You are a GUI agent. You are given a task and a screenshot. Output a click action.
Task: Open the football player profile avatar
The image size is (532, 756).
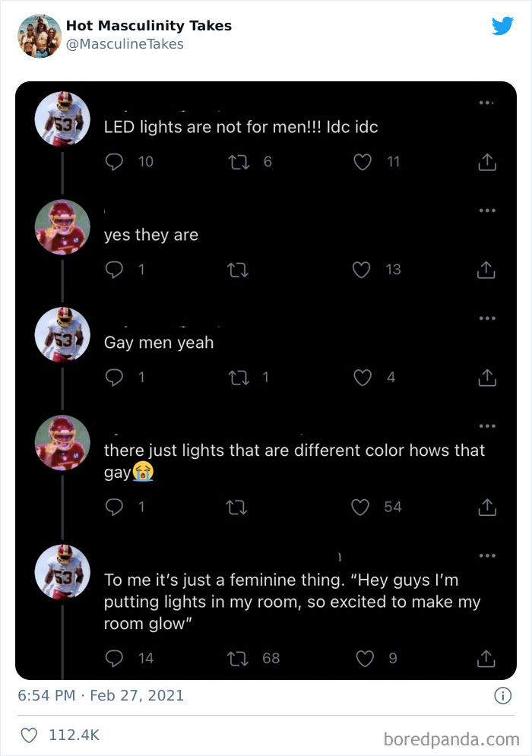point(62,119)
